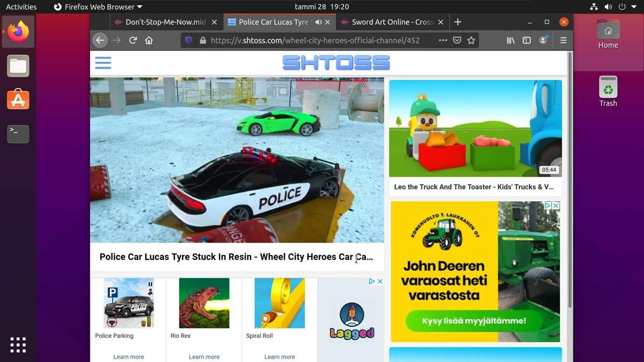Mute the Police Car Lucas tab audio
This screenshot has width=644, height=362.
318,22
